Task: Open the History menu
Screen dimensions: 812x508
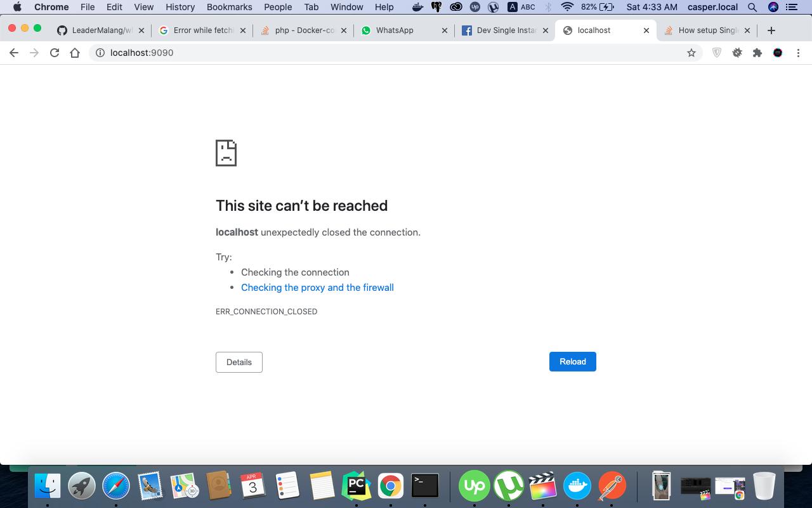Action: tap(180, 7)
